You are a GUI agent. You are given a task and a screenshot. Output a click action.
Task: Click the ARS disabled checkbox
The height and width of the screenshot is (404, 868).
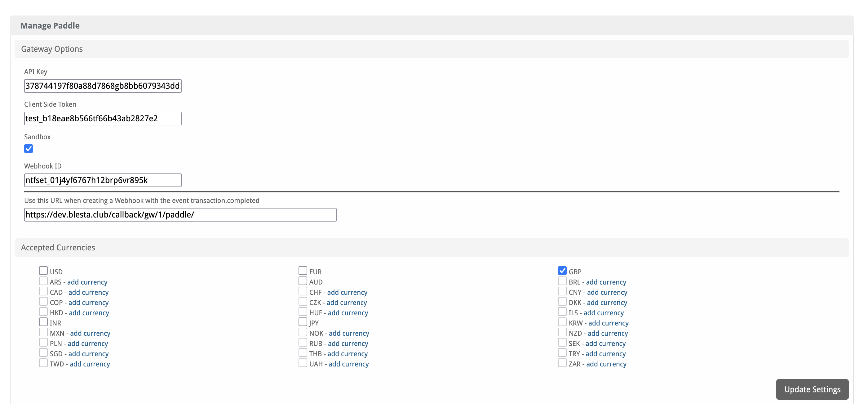(x=43, y=281)
